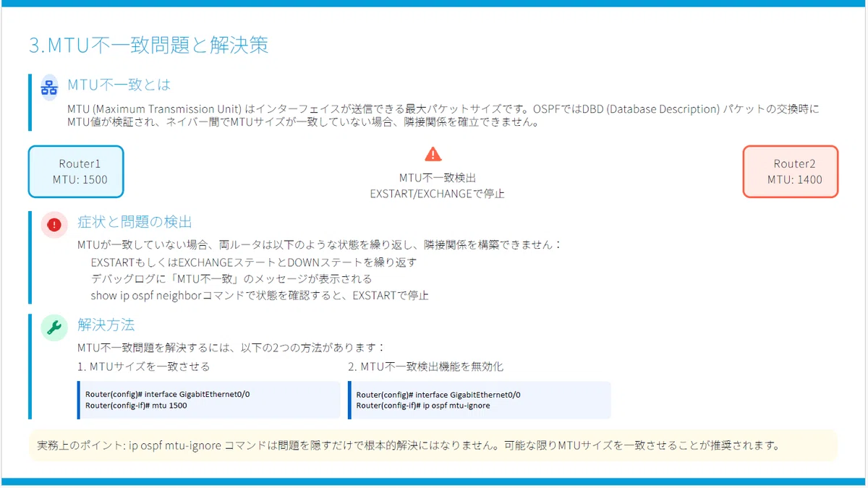Image resolution: width=868 pixels, height=488 pixels.
Task: Click the text EXSTART/EXCHANGEで停止
Action: [438, 194]
